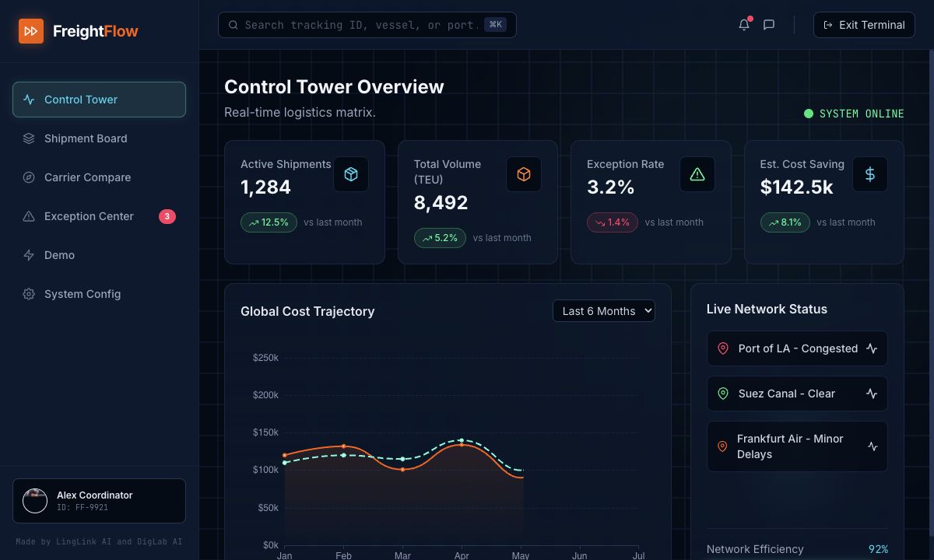Click the 1,284 active shipments value

coord(265,187)
